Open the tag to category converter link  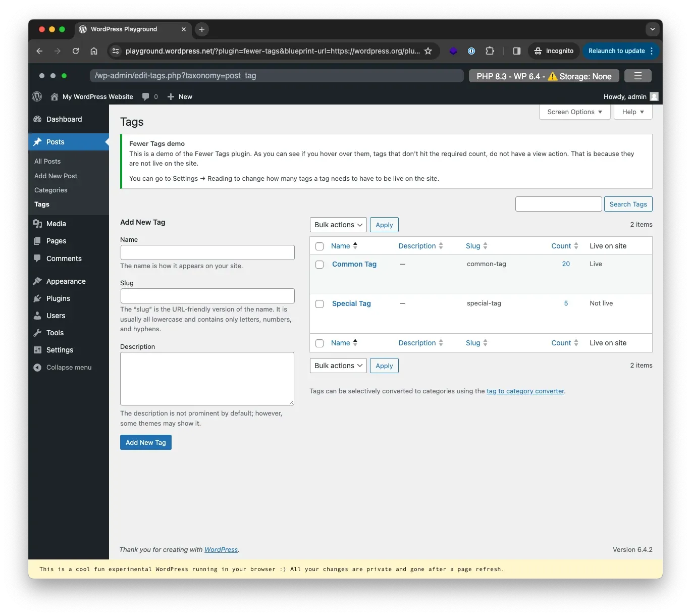click(525, 391)
